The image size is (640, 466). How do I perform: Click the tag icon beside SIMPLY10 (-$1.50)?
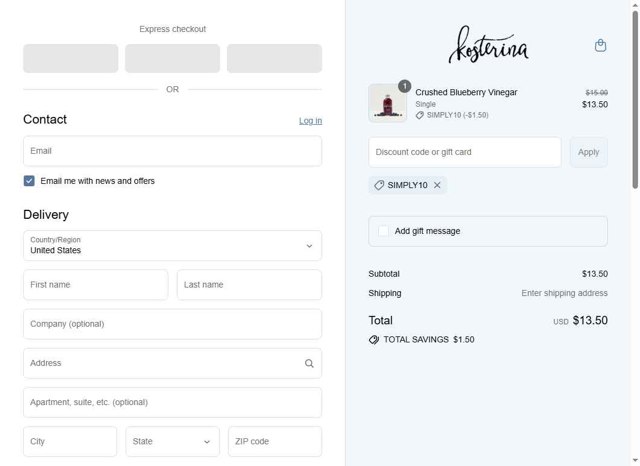pyautogui.click(x=419, y=115)
